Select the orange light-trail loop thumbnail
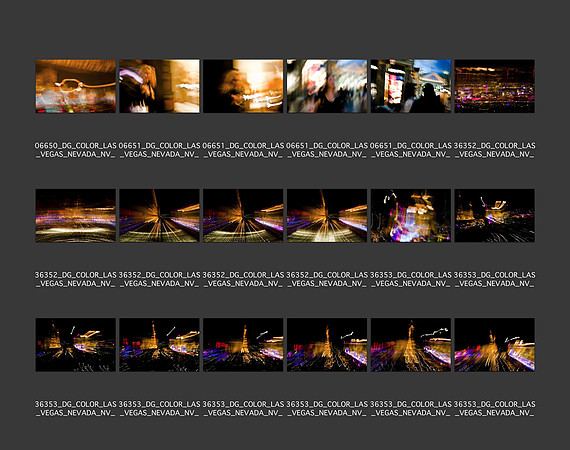 coord(76,86)
